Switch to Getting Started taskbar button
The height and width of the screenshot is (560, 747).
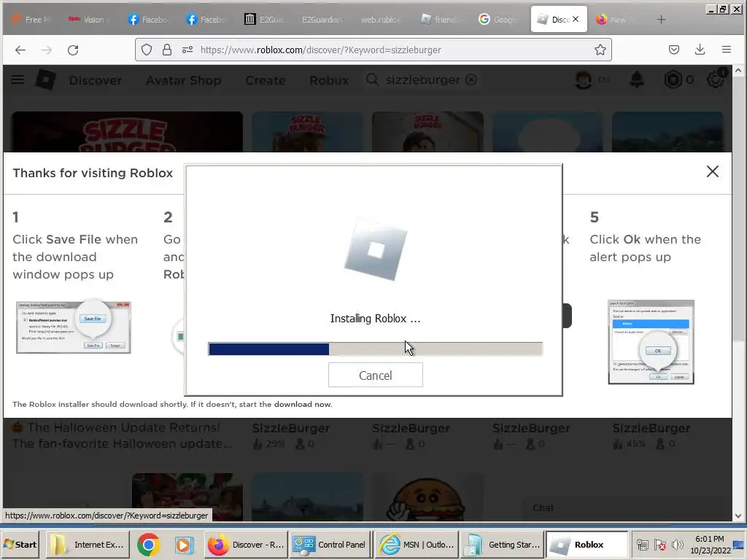click(502, 545)
